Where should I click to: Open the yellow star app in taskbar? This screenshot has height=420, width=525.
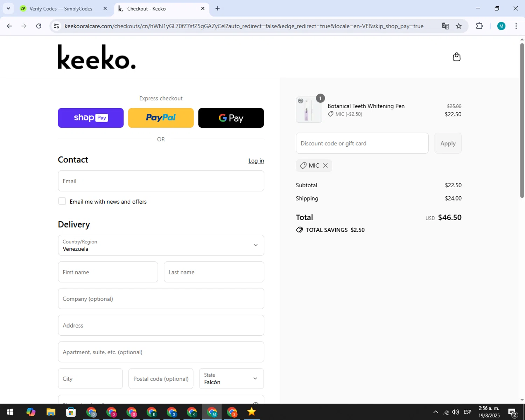[252, 412]
